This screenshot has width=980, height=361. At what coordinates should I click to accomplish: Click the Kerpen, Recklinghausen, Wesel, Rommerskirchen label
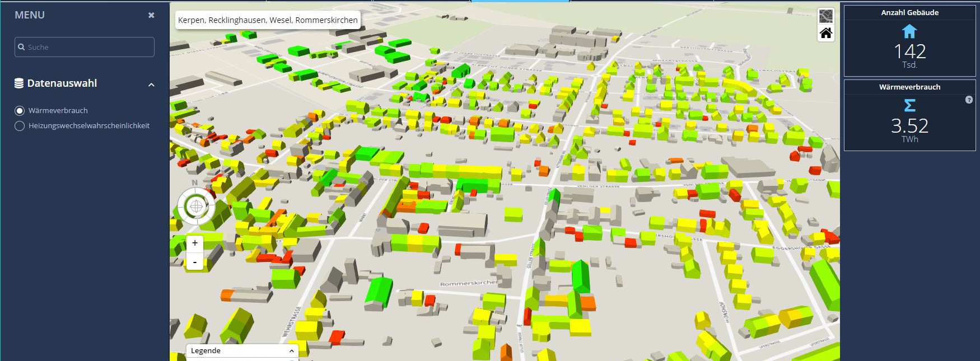pos(268,20)
